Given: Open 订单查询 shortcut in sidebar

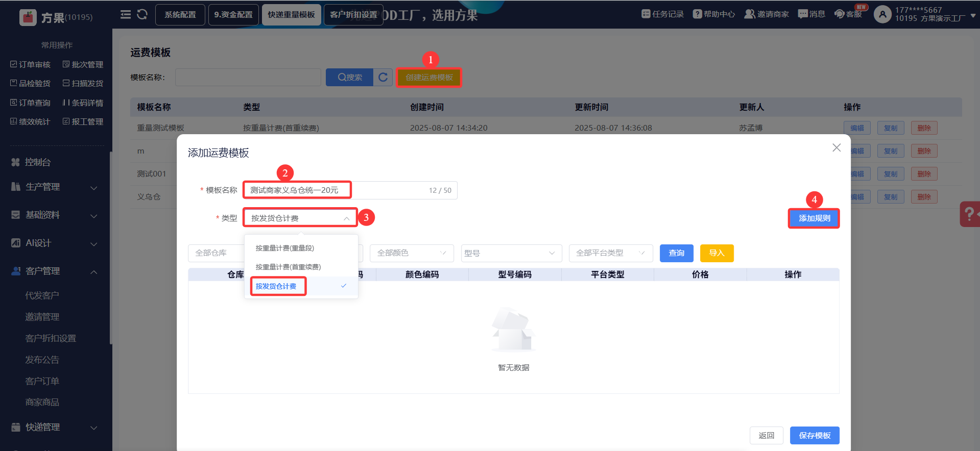Looking at the screenshot, I should tap(31, 103).
